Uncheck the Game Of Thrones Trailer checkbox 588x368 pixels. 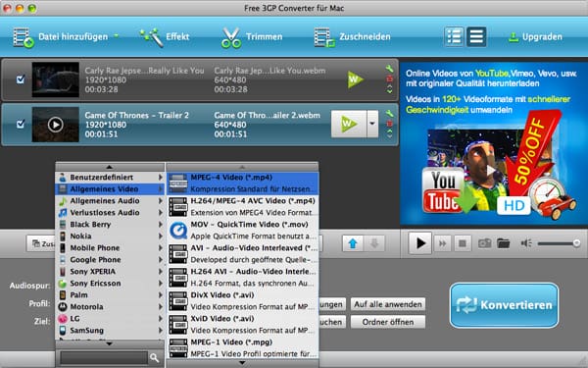pos(21,124)
